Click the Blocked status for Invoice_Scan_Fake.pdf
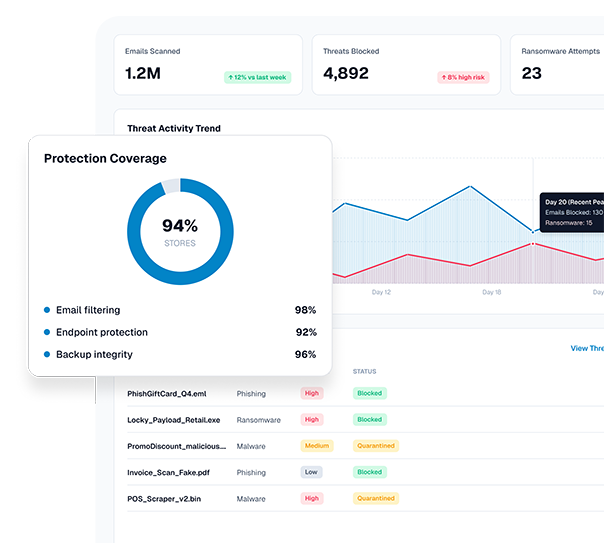The width and height of the screenshot is (604, 543). (x=369, y=472)
